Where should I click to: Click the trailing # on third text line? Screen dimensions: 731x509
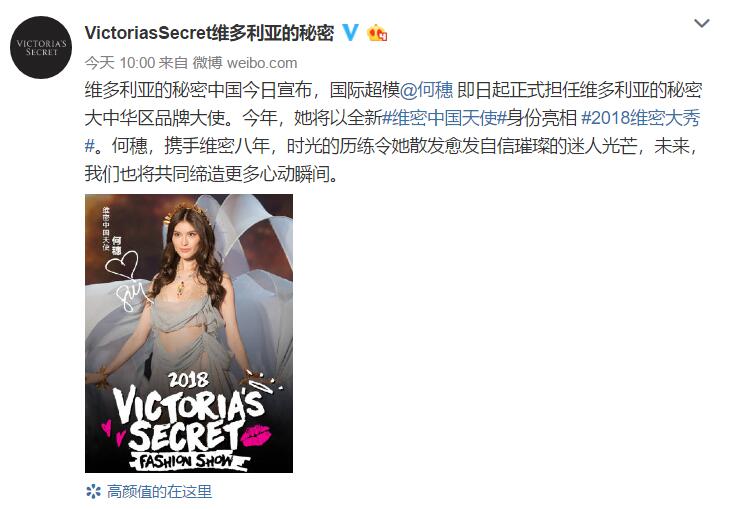coord(90,146)
